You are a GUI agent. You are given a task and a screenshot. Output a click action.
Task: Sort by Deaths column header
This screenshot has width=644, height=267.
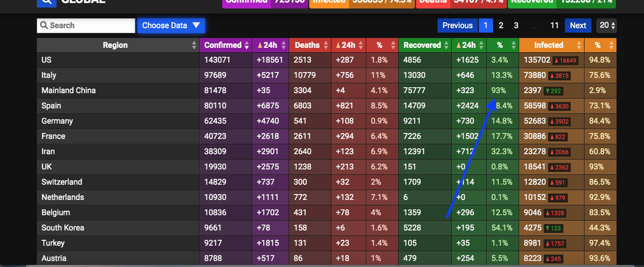point(310,45)
